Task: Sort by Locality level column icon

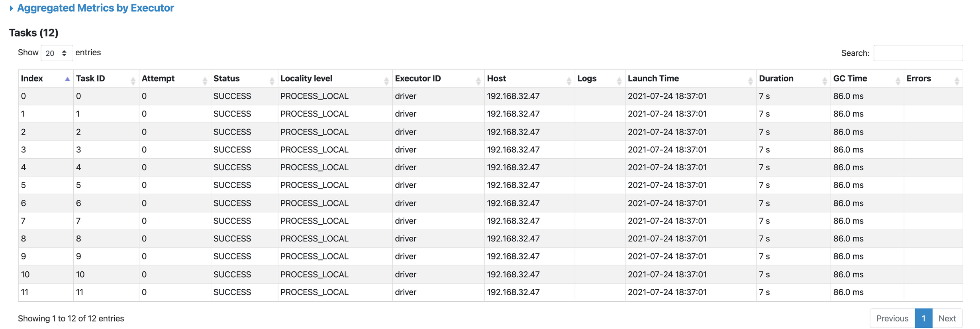Action: coord(386,81)
